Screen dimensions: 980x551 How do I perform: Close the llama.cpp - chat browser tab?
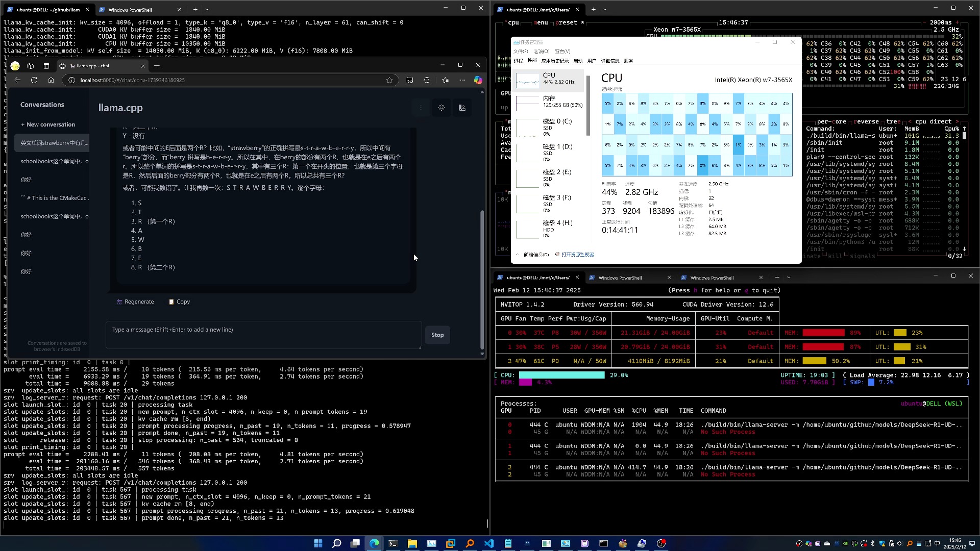click(x=142, y=66)
